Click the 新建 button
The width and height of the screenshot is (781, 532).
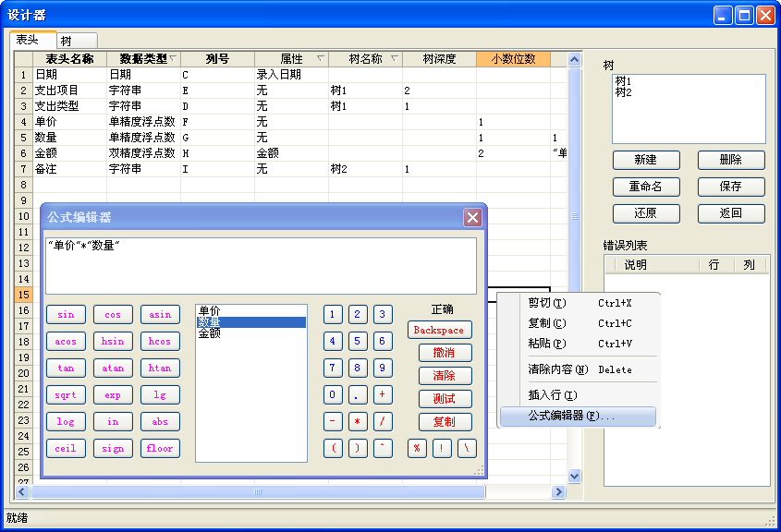click(645, 160)
